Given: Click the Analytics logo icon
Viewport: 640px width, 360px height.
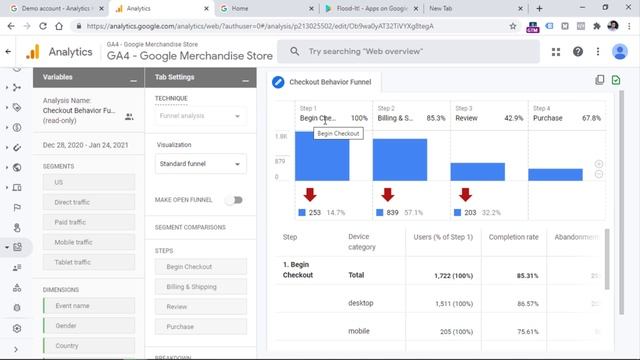Looking at the screenshot, I should coord(33,52).
